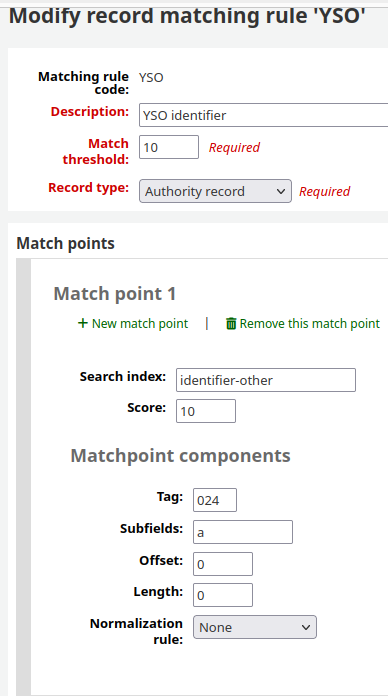Image resolution: width=388 pixels, height=696 pixels.
Task: Open the Record type dropdown
Action: (x=215, y=191)
